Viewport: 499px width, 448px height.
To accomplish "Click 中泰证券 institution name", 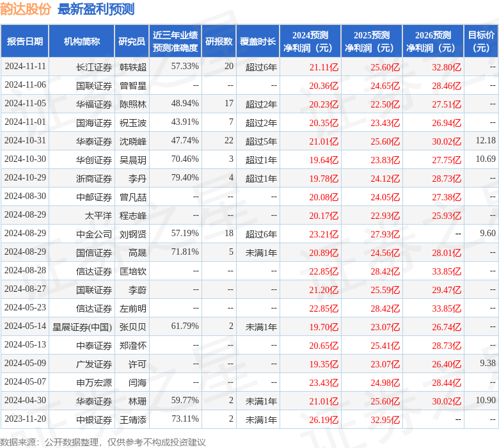I will 94,346.
